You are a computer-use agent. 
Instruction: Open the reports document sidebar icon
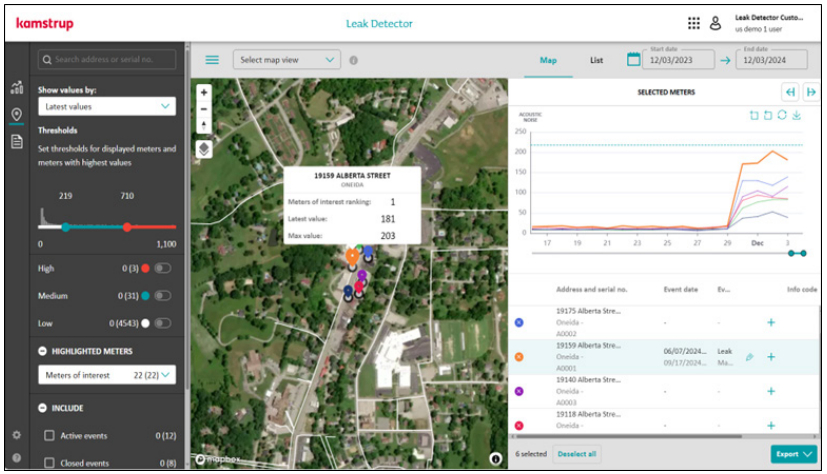click(x=17, y=141)
